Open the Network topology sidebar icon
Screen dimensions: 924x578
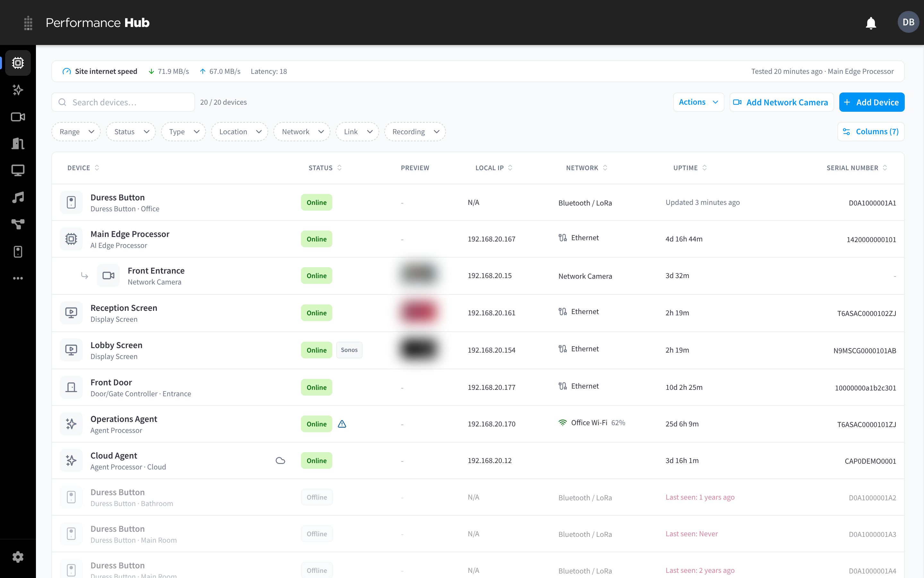[x=18, y=224]
